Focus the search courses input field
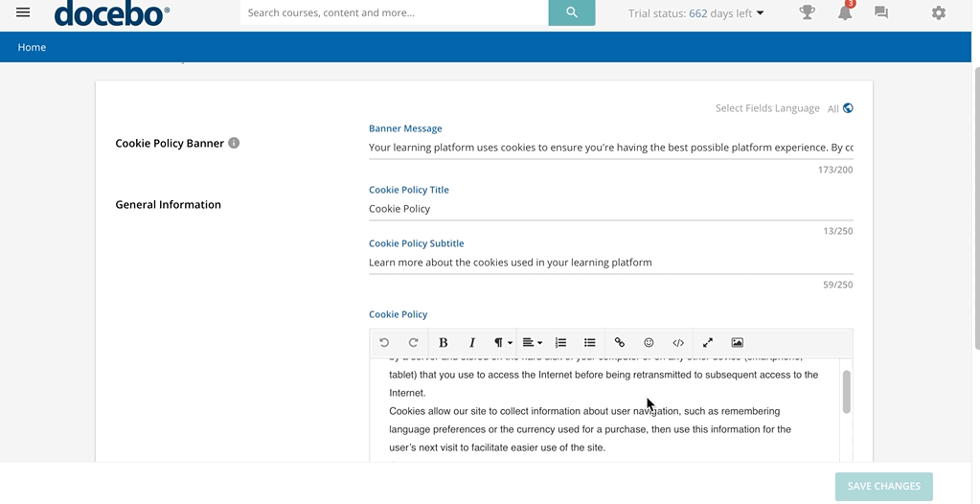 tap(395, 12)
